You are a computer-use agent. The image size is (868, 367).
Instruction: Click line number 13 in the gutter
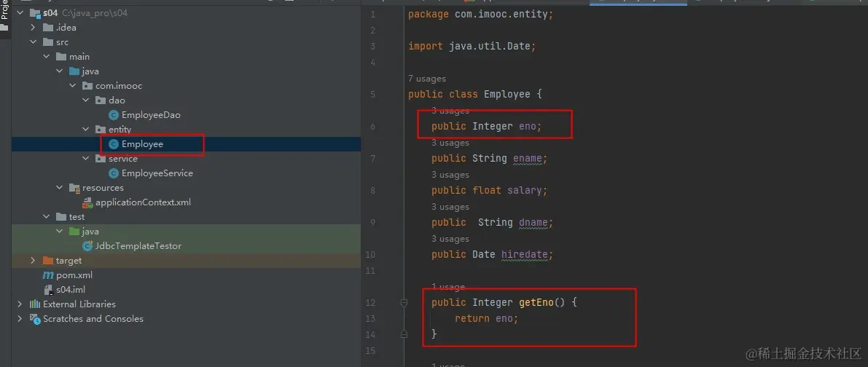click(370, 318)
